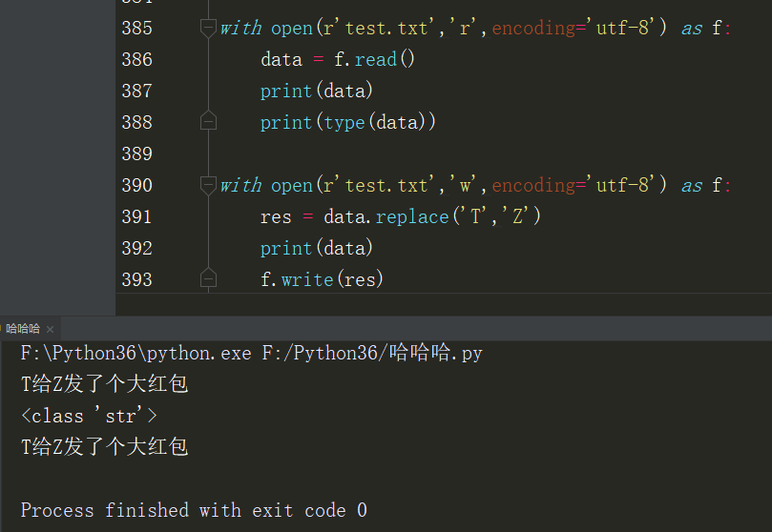Click the empty line 389 in editor

coord(429,153)
